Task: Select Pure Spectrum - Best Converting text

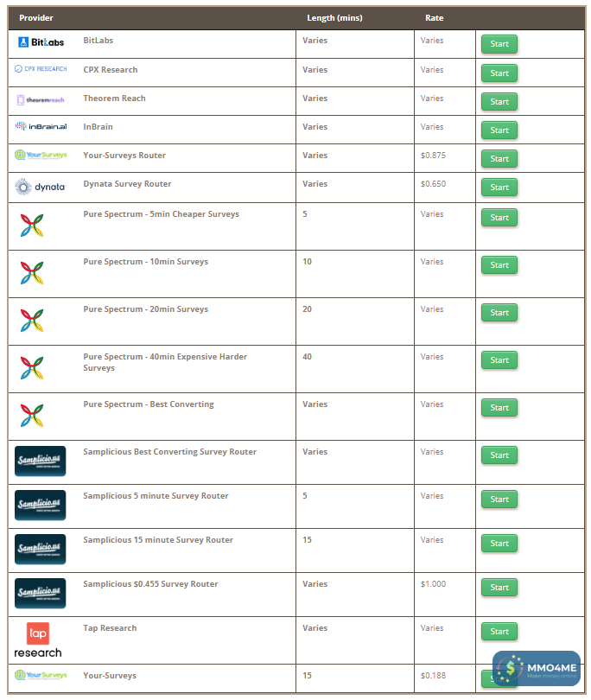Action: click(x=149, y=404)
